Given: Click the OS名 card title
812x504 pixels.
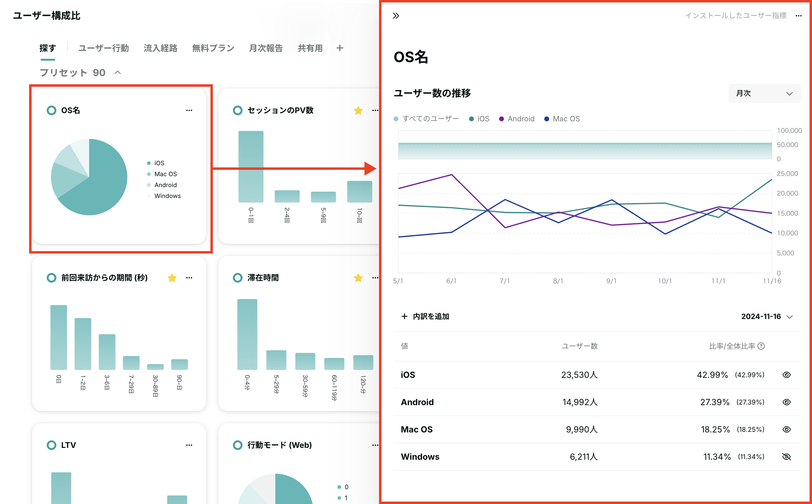Looking at the screenshot, I should pos(71,110).
